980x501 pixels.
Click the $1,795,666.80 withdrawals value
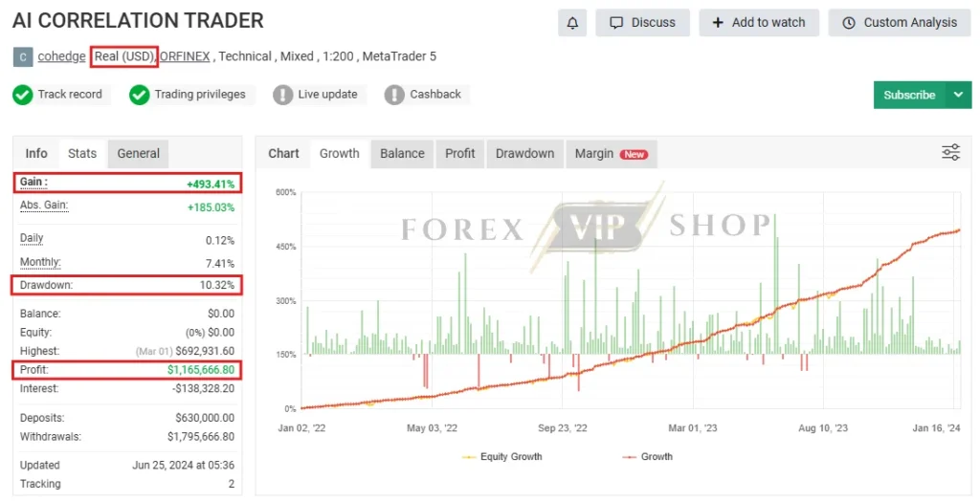(x=201, y=437)
